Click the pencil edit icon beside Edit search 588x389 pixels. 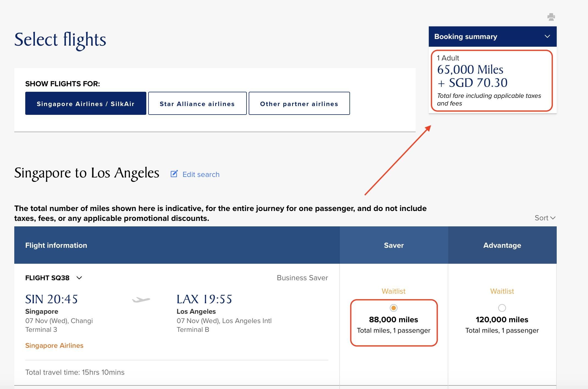pos(174,174)
